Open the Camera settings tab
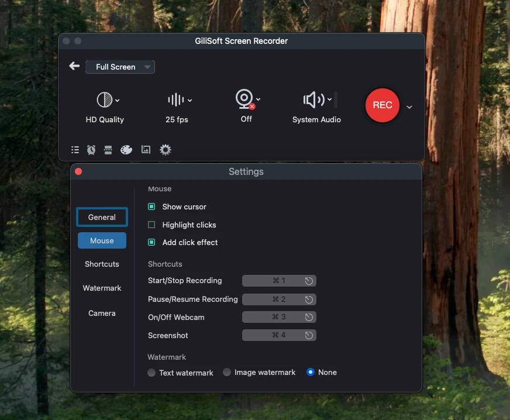 pos(102,313)
